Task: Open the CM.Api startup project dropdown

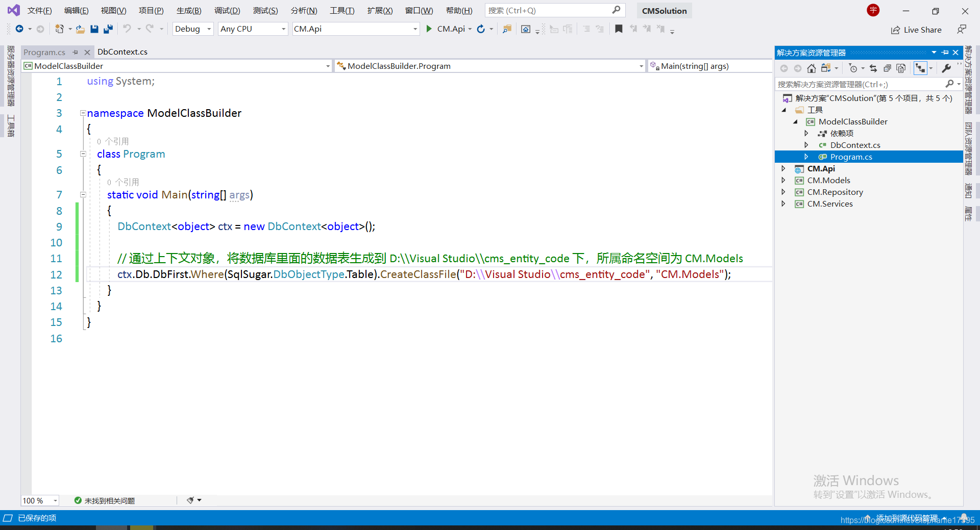Action: click(356, 29)
